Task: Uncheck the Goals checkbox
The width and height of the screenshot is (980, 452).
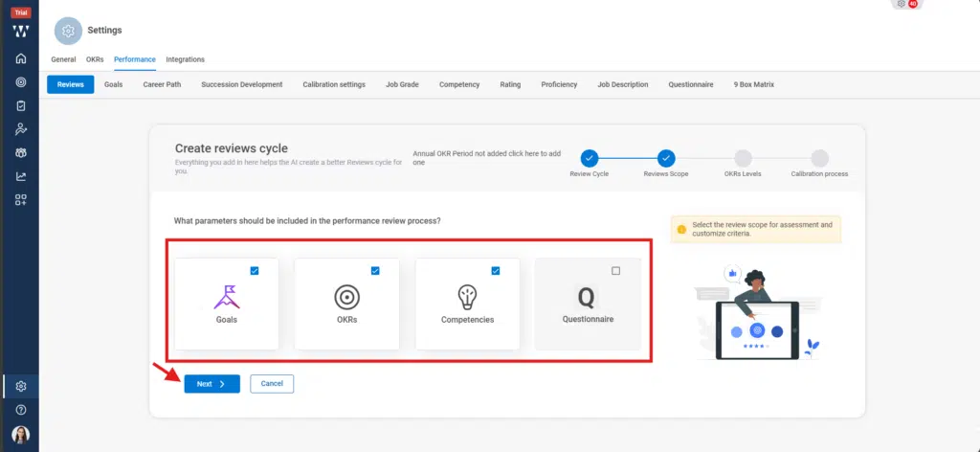Action: (255, 271)
